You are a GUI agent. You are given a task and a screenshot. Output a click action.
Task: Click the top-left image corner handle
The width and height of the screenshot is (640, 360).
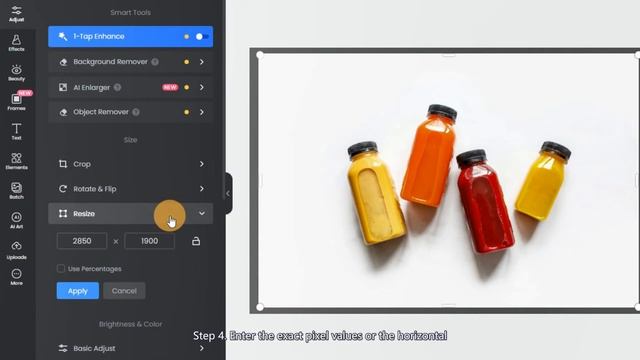[260, 55]
